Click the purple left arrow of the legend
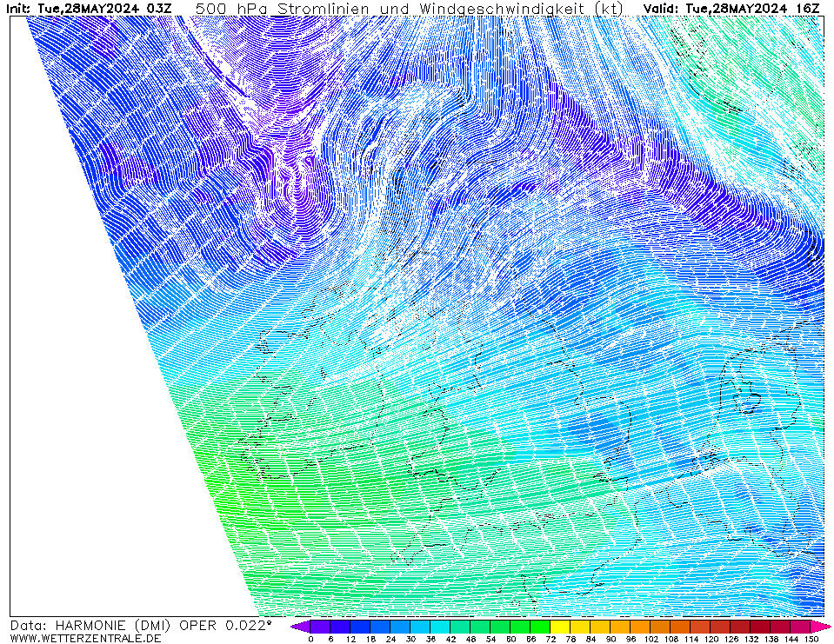This screenshot has width=834, height=644. (x=300, y=627)
